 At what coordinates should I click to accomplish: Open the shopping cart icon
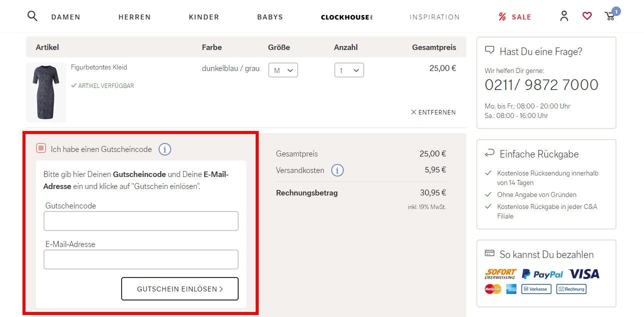(610, 16)
